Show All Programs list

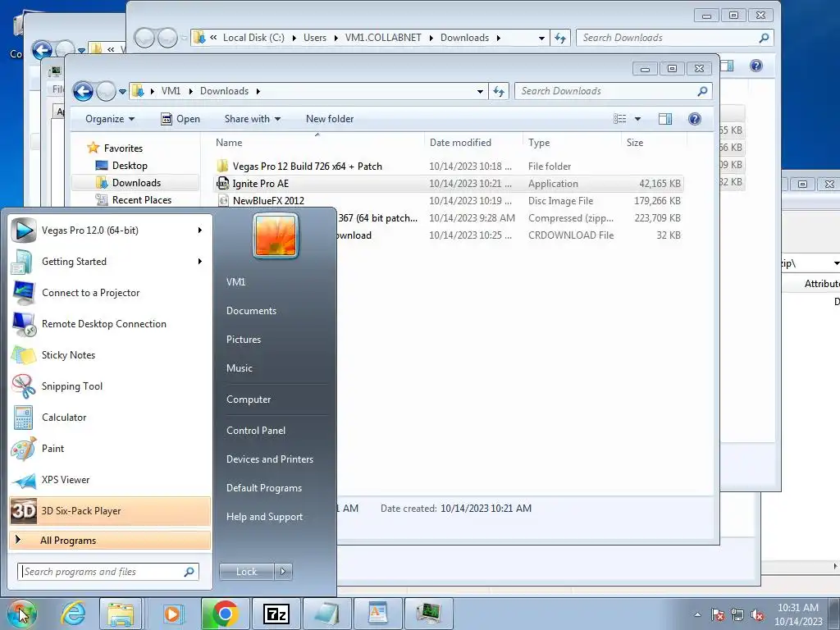[x=111, y=541]
